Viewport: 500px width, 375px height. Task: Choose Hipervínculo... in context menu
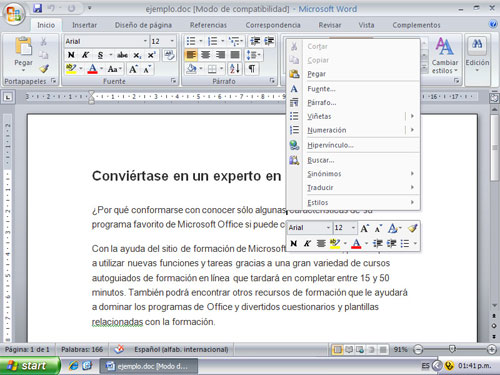pyautogui.click(x=353, y=145)
